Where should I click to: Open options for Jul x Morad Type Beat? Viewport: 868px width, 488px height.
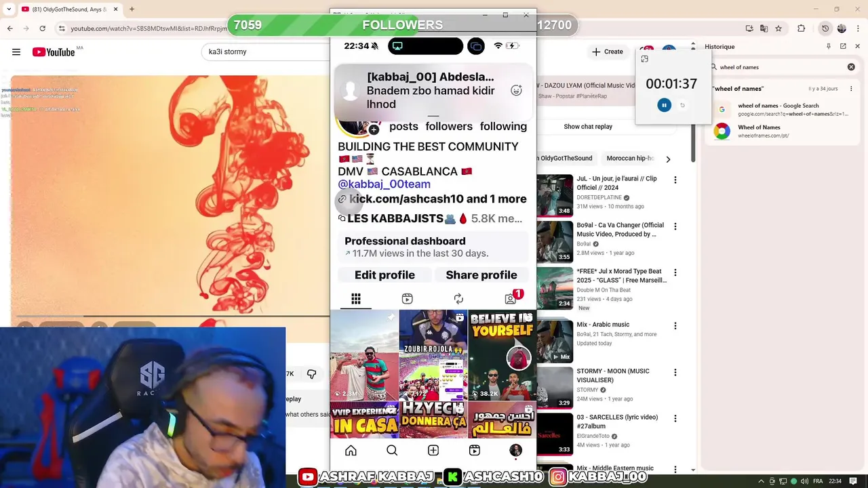coord(675,272)
